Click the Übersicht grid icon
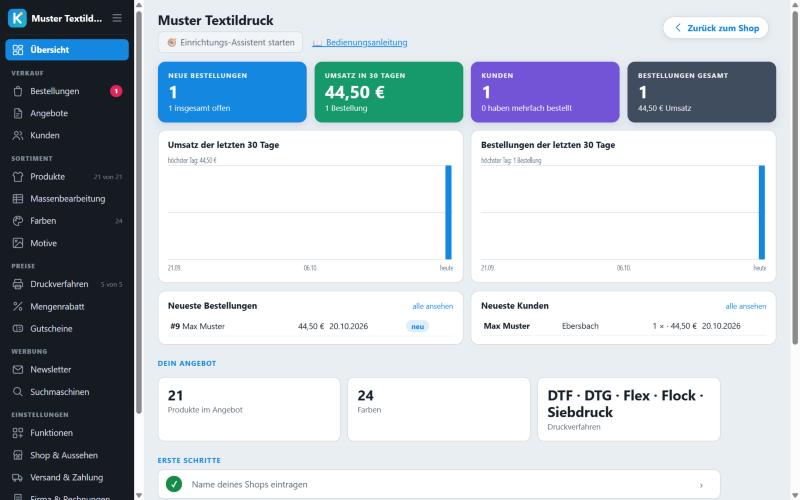 pos(18,49)
